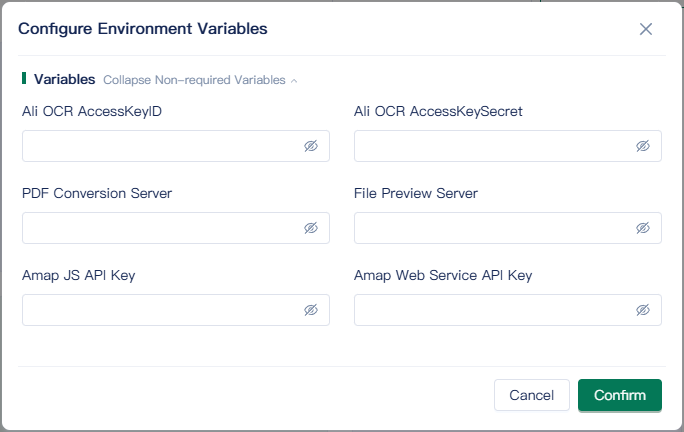Image resolution: width=684 pixels, height=432 pixels.
Task: Click the chevron arrow beside Collapse Non-required Variables
Action: click(294, 81)
